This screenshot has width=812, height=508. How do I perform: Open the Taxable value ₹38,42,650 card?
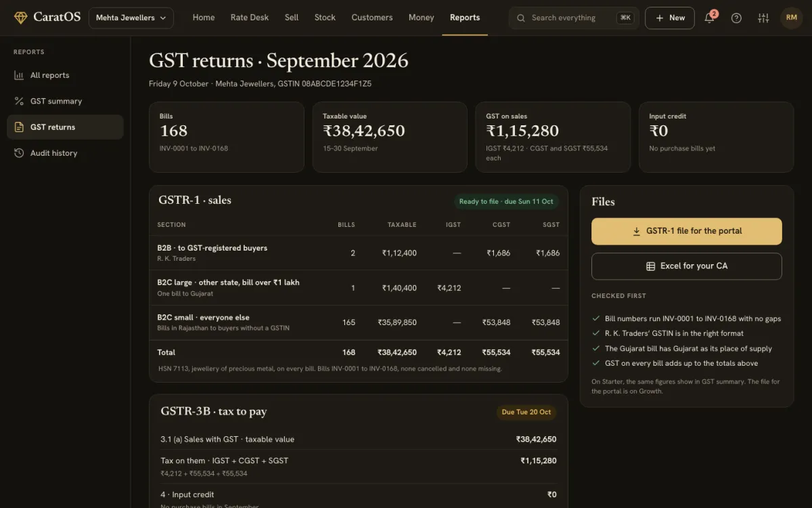click(x=390, y=137)
